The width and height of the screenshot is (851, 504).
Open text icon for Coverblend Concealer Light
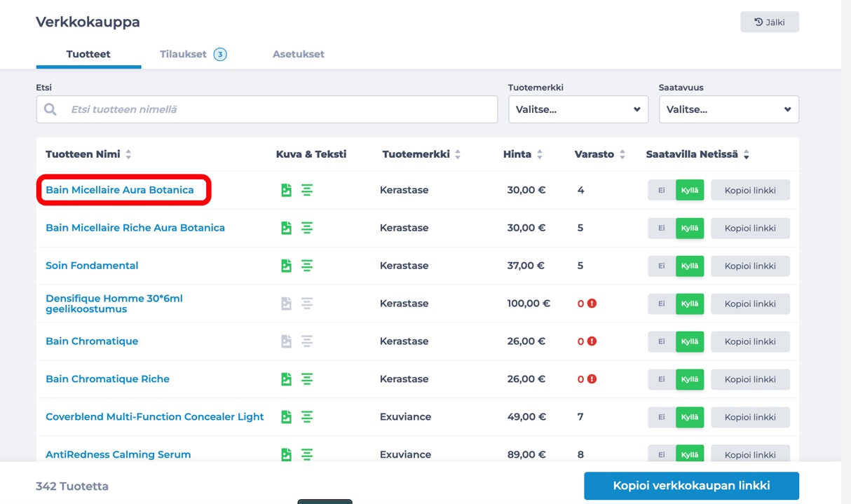point(307,417)
